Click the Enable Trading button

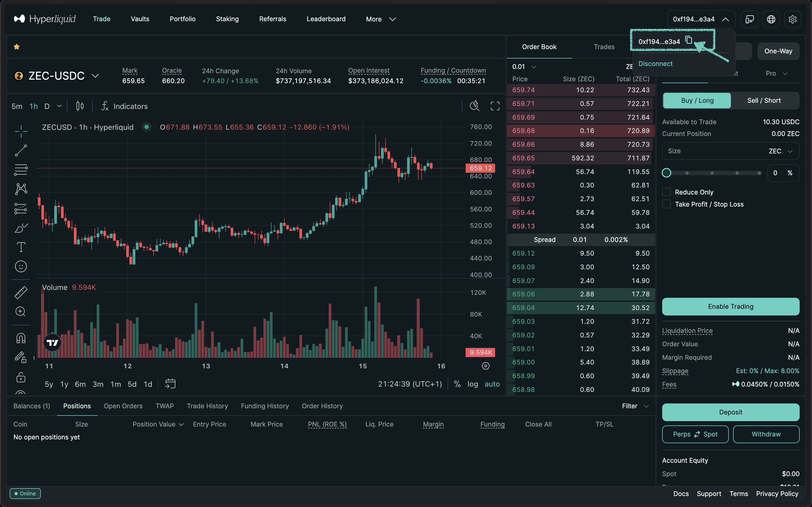(730, 306)
